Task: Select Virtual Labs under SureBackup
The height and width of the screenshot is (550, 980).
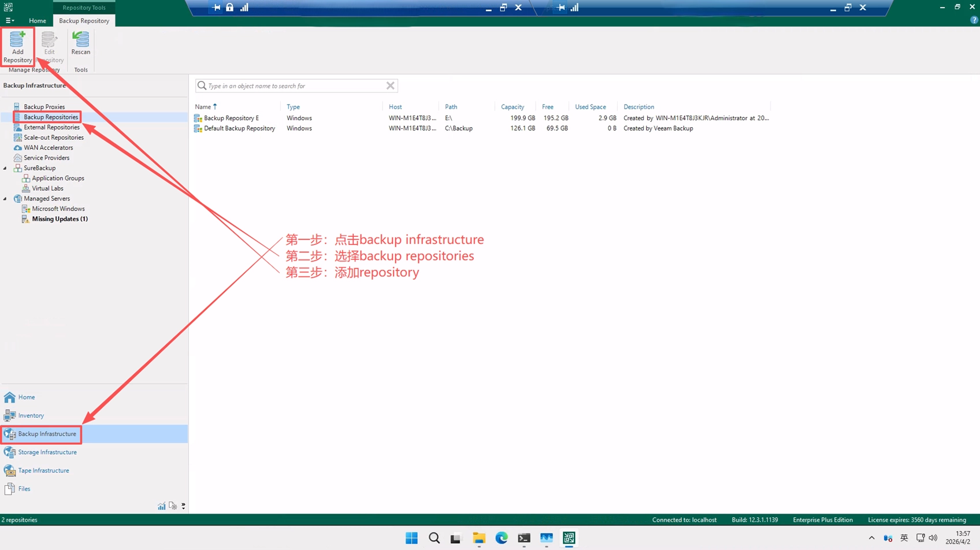Action: [x=47, y=188]
